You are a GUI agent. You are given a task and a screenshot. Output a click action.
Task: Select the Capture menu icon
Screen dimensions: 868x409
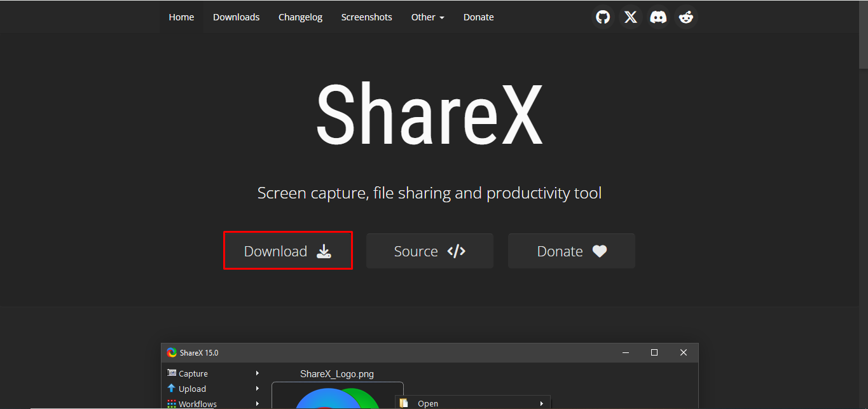[x=172, y=373]
